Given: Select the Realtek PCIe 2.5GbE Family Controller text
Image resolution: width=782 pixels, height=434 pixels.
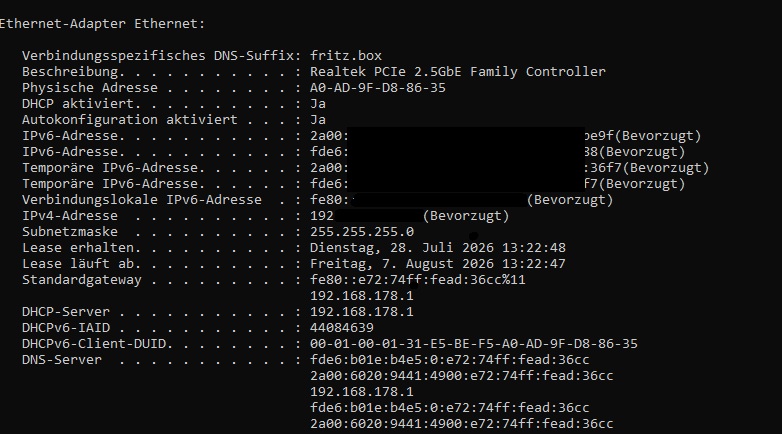Looking at the screenshot, I should click(x=457, y=72).
